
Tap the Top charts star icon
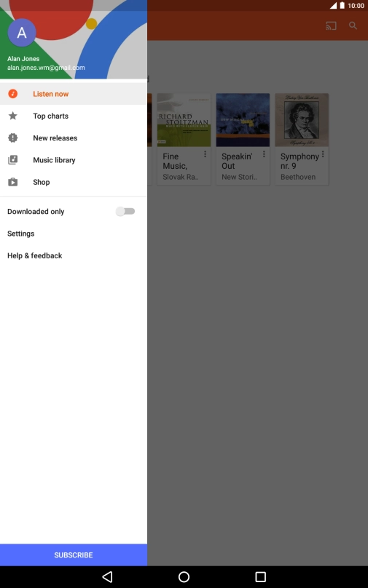pos(13,116)
